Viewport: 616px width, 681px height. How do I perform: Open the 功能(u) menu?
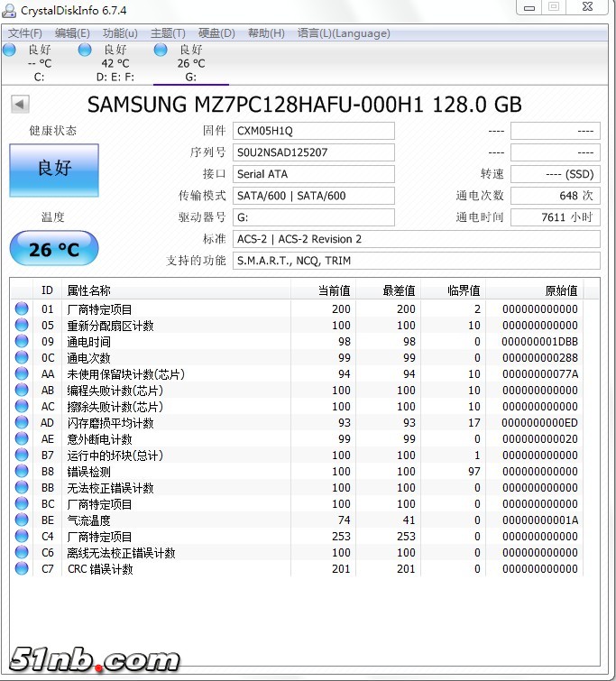(120, 33)
